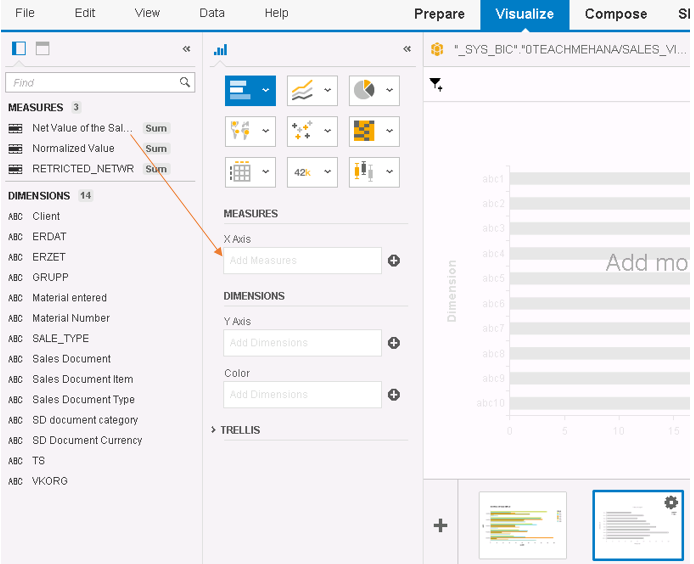Open the first colored bar chart thumbnail
This screenshot has width=694, height=564.
point(523,525)
